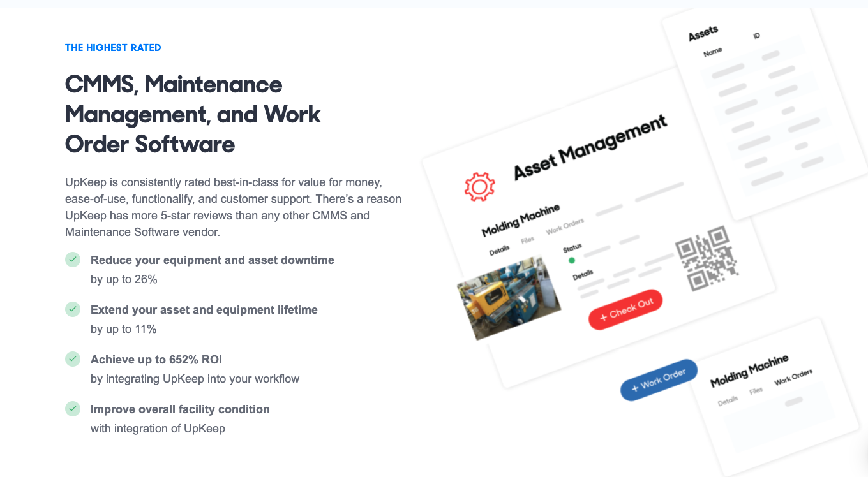Image resolution: width=868 pixels, height=477 pixels.
Task: Click the check icon beside "Achieve up to 652% ROI"
Action: coord(73,359)
